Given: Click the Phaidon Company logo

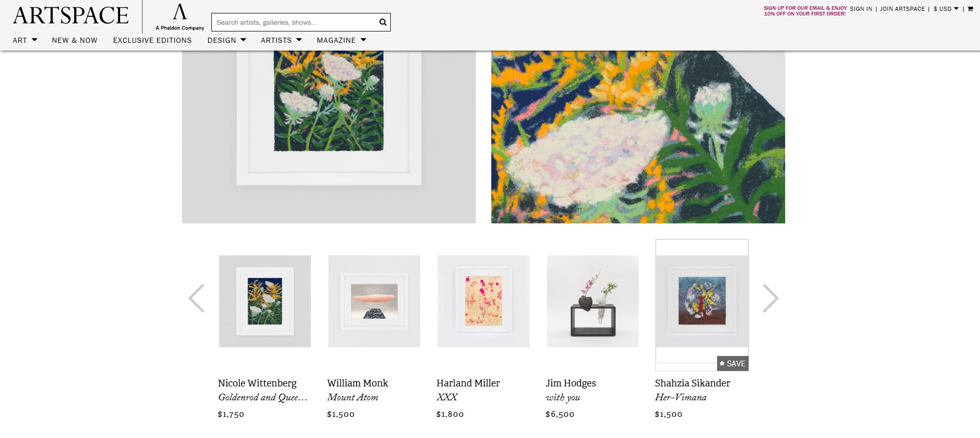Looking at the screenshot, I should (x=180, y=17).
